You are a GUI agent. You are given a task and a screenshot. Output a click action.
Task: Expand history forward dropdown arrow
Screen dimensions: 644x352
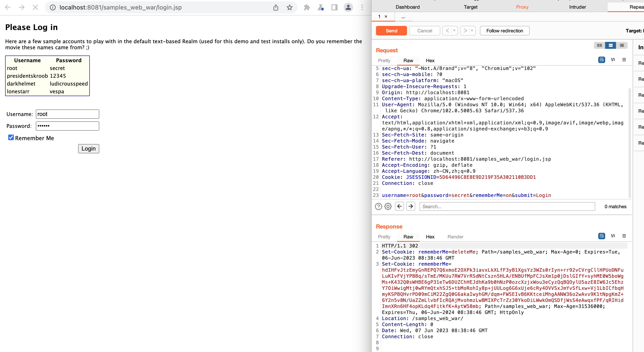[472, 31]
